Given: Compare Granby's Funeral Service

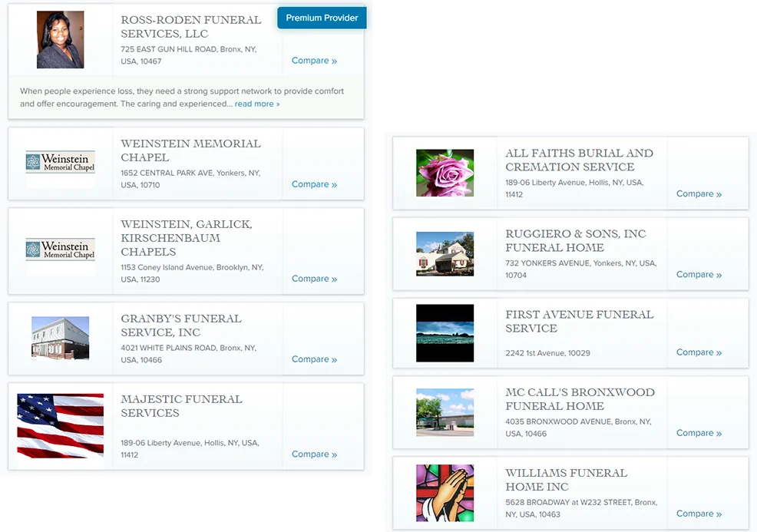Looking at the screenshot, I should click(x=314, y=359).
